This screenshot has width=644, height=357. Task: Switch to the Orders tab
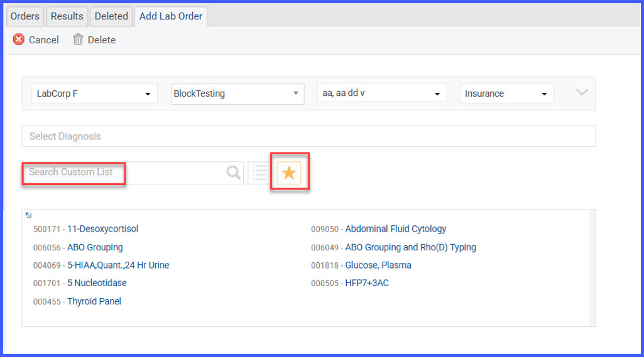click(25, 16)
